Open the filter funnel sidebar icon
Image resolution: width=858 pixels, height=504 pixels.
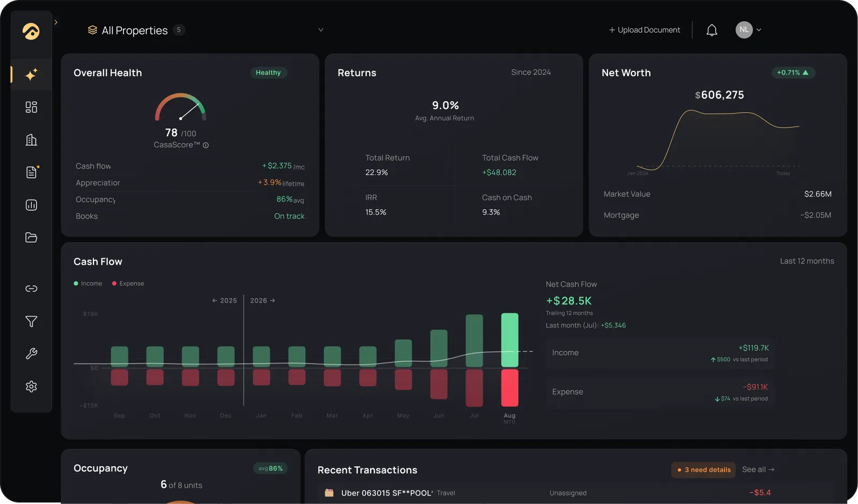(x=31, y=321)
